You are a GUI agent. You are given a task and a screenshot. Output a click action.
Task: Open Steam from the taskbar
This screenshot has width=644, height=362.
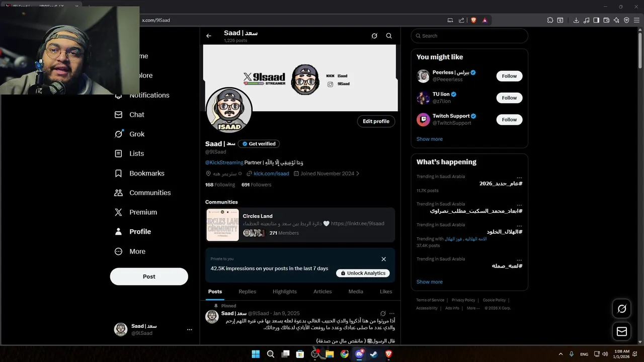(374, 354)
